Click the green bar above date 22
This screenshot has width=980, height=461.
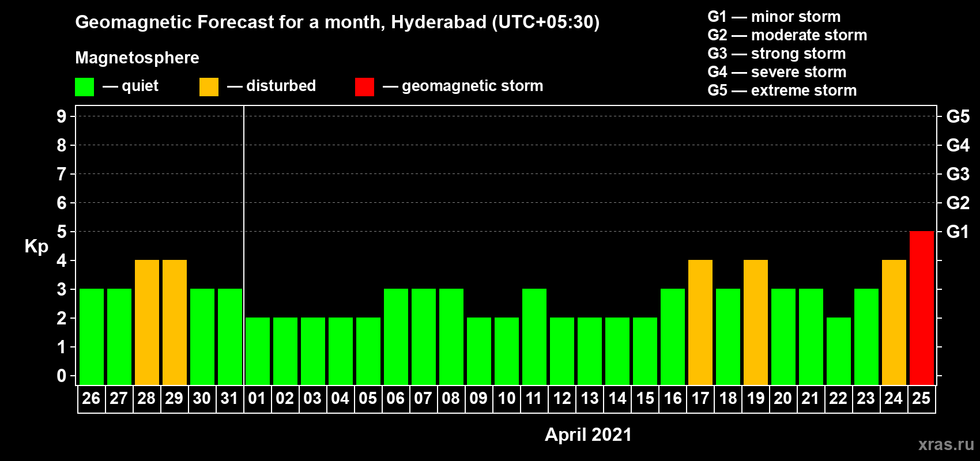point(839,351)
